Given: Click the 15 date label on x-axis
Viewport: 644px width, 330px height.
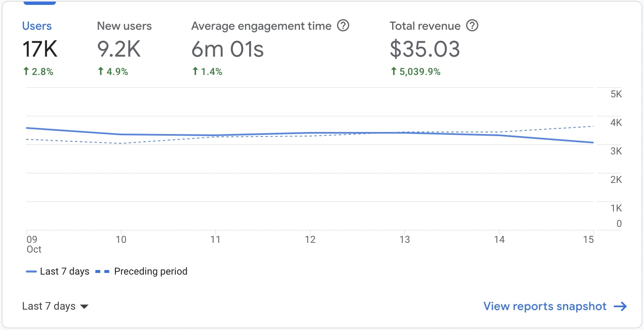Looking at the screenshot, I should click(588, 239).
